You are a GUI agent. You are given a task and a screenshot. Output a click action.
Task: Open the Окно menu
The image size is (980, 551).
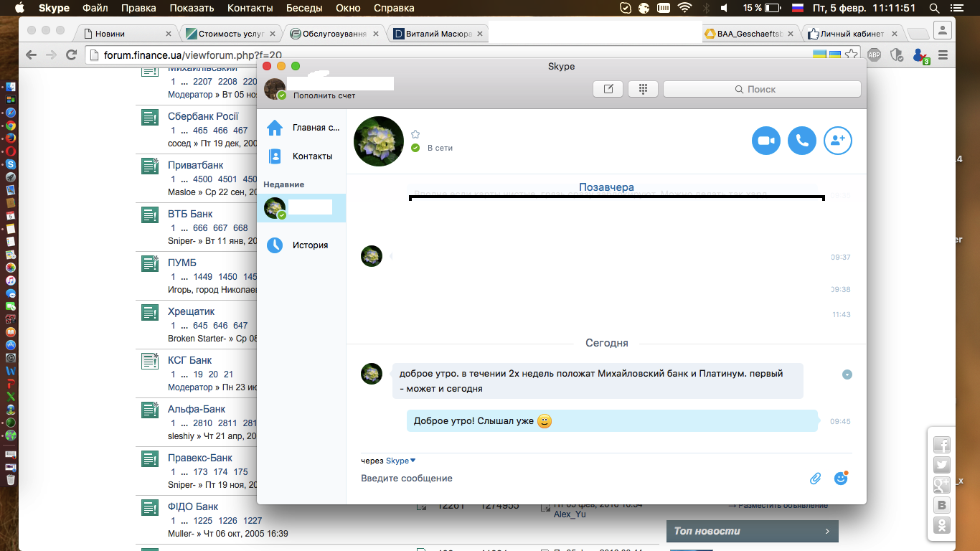[x=348, y=8]
